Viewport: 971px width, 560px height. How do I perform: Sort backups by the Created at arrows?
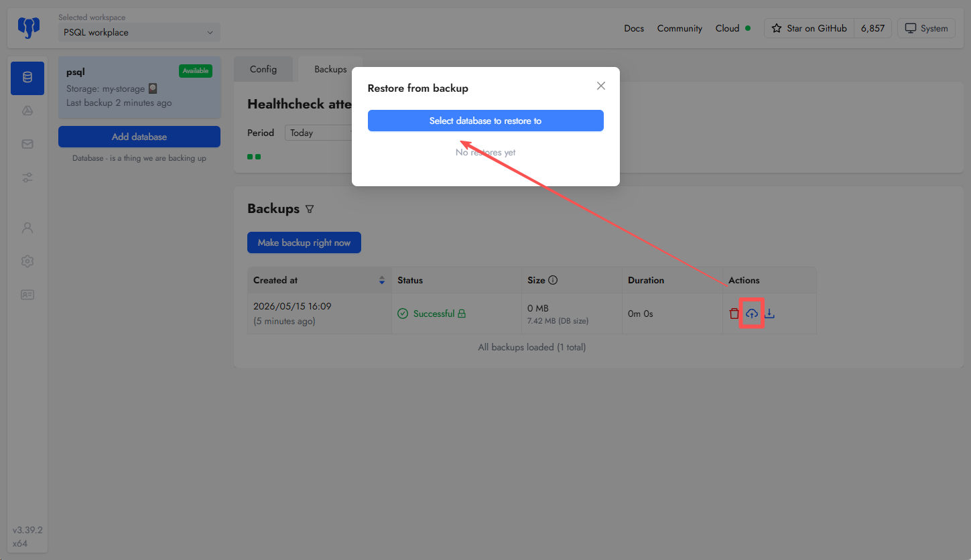pos(382,280)
